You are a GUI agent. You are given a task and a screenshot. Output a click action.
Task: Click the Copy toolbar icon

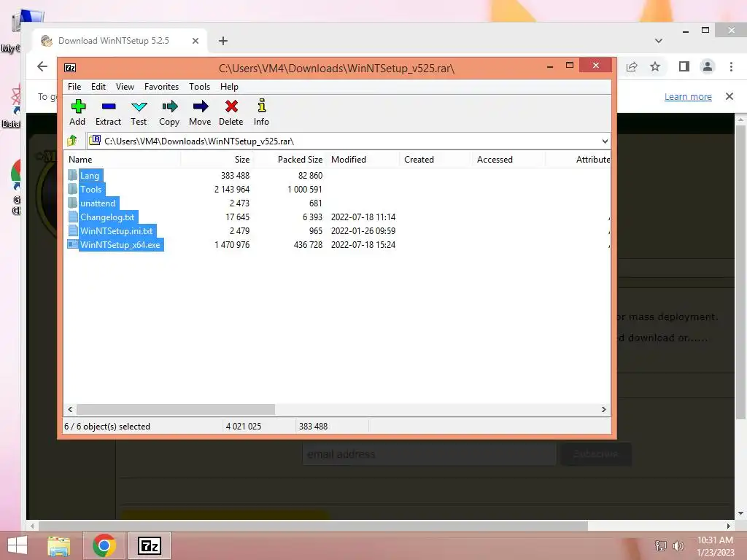[169, 106]
